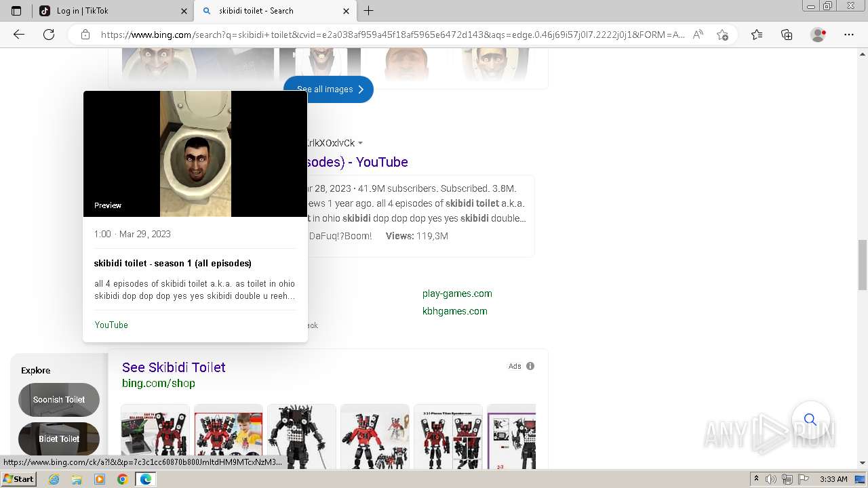Select the Soonish Toilet explore pill
Viewport: 868px width, 488px height.
[x=59, y=400]
